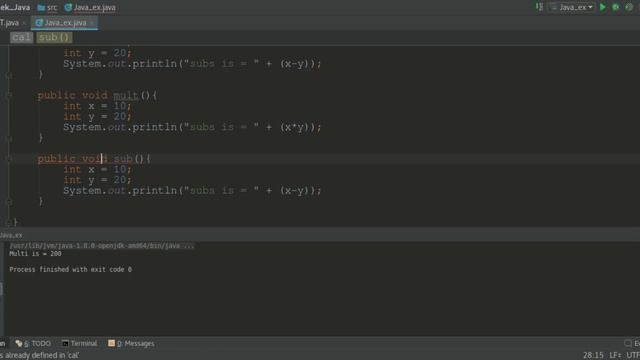Open the Messages tool window tab
This screenshot has height=360, width=640.
(131, 343)
